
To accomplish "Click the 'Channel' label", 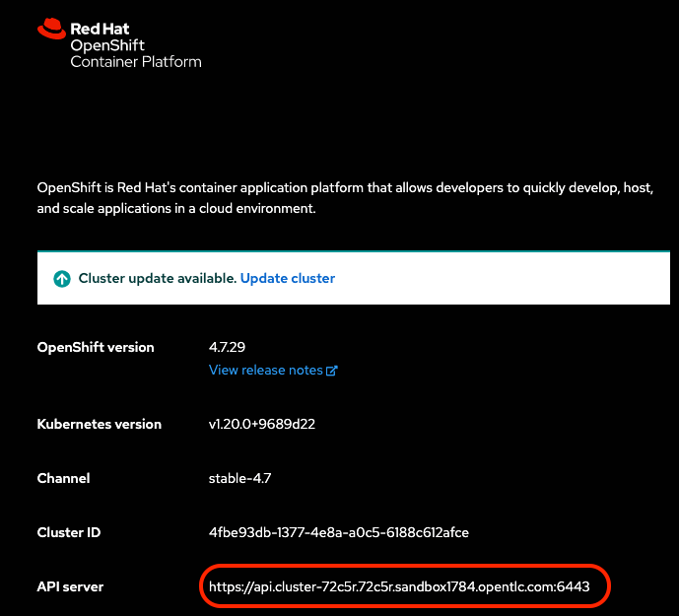I will click(x=63, y=479).
